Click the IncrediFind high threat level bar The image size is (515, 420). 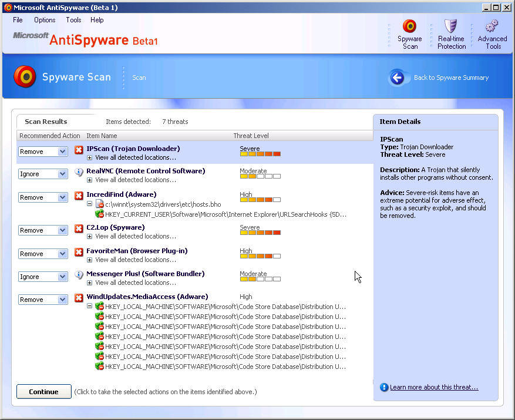[x=260, y=200]
